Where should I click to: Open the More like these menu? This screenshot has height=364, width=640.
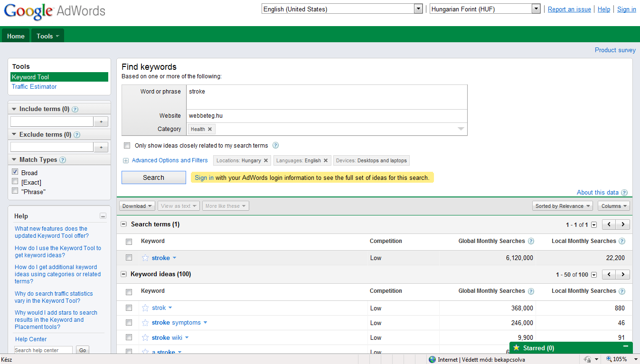(x=226, y=206)
